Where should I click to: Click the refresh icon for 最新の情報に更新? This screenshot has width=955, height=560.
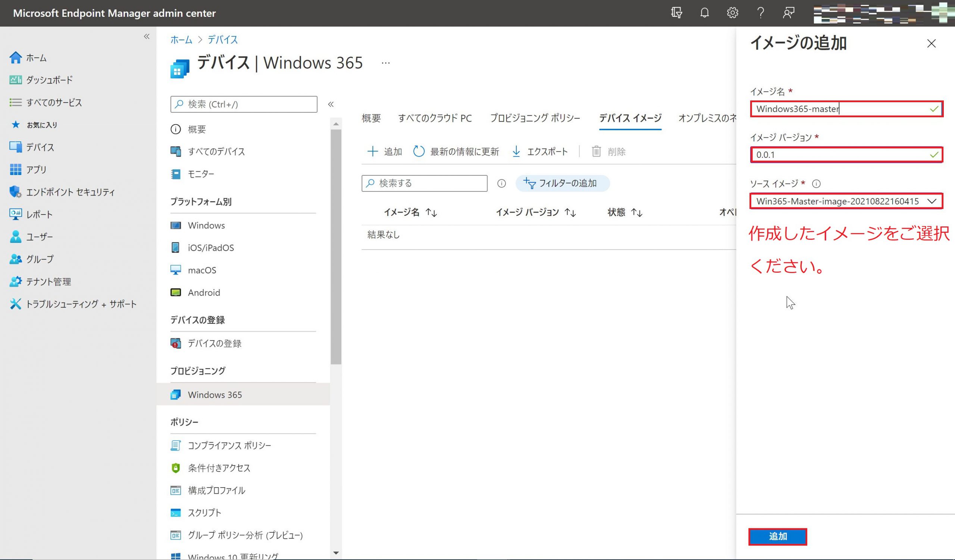point(419,151)
